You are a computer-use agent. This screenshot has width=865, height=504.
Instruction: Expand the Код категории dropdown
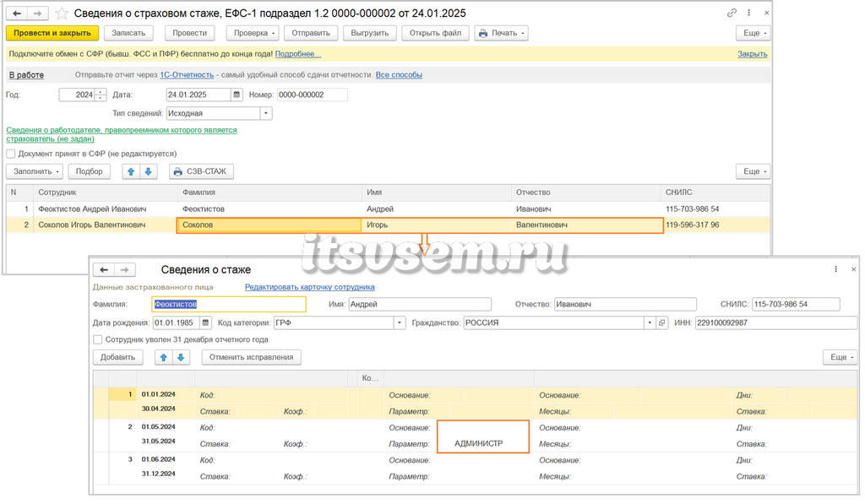(400, 322)
